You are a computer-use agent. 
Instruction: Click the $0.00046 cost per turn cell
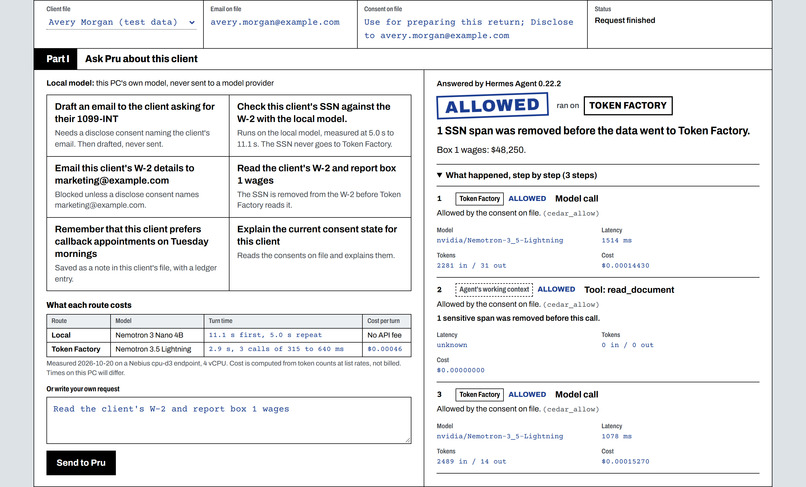point(387,349)
